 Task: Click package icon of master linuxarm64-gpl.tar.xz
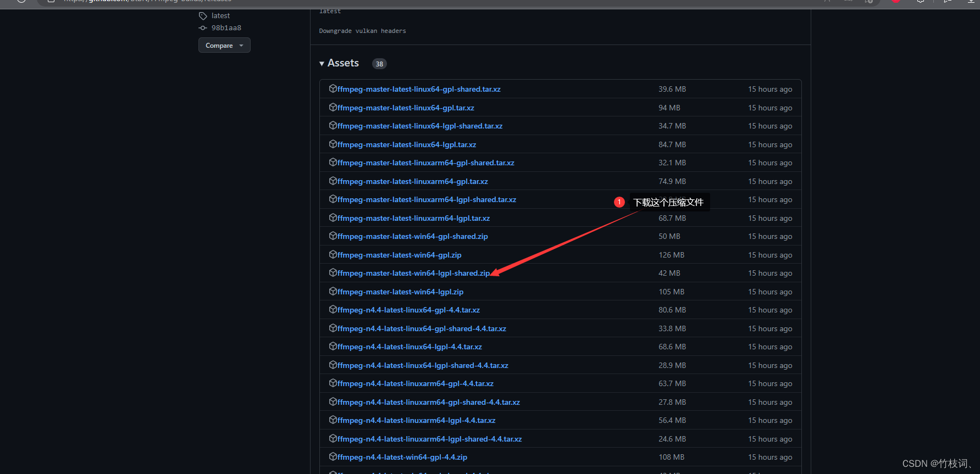click(x=333, y=181)
